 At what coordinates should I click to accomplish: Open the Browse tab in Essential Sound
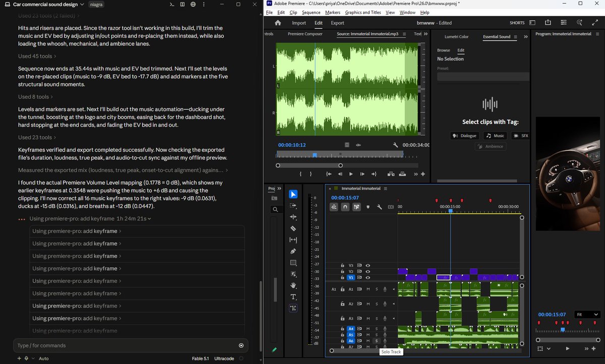pyautogui.click(x=444, y=50)
